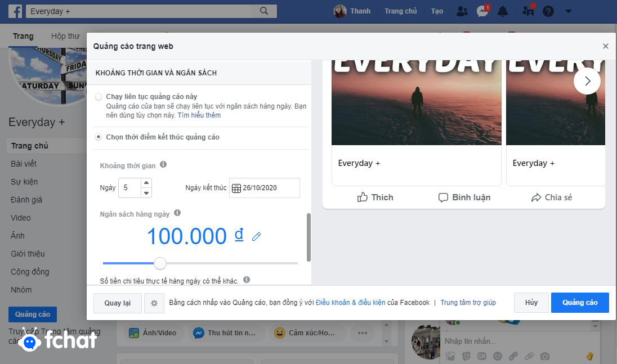This screenshot has height=364, width=617.
Task: Click info icon next to Ngân sách hàng ngày
Action: tap(177, 213)
